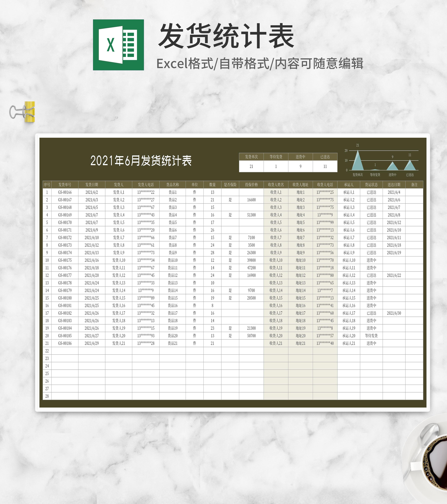This screenshot has width=447, height=504.
Task: Select the 货运状态 column header
Action: [371, 185]
